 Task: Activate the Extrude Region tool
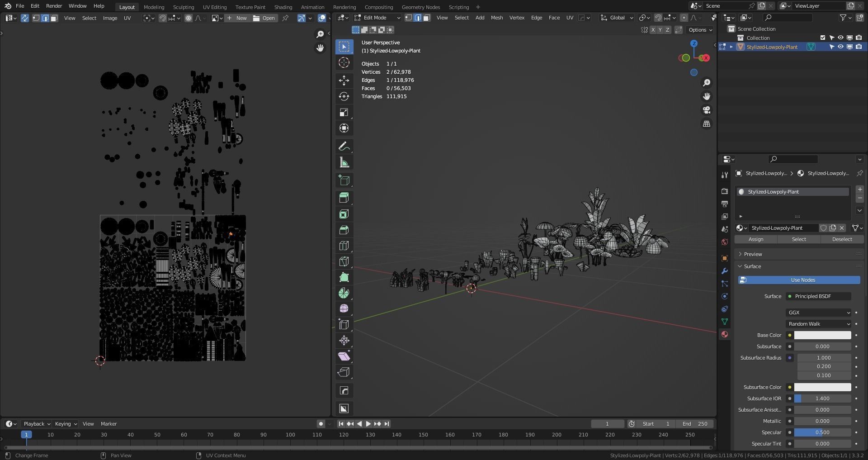click(344, 198)
